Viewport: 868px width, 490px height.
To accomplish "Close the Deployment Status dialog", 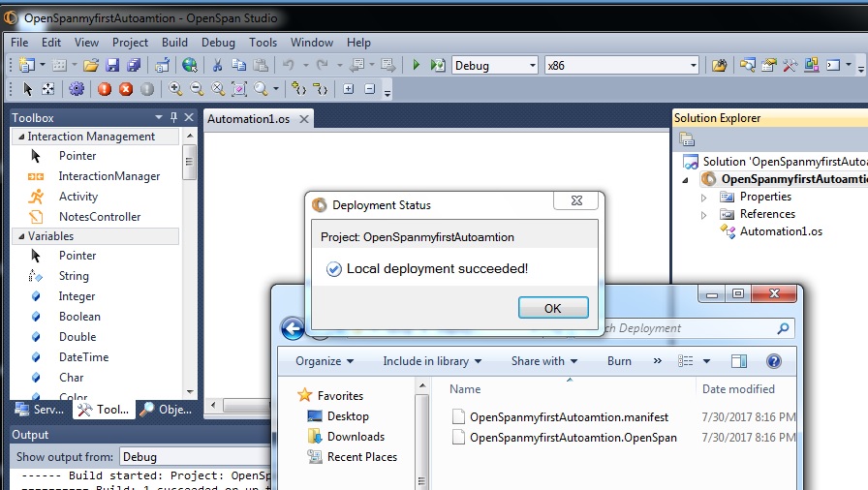I will [576, 200].
